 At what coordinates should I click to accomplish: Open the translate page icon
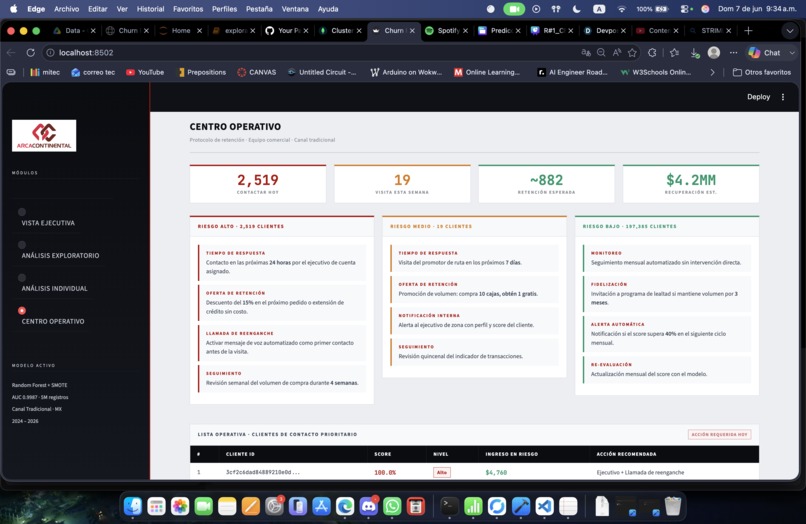(585, 52)
